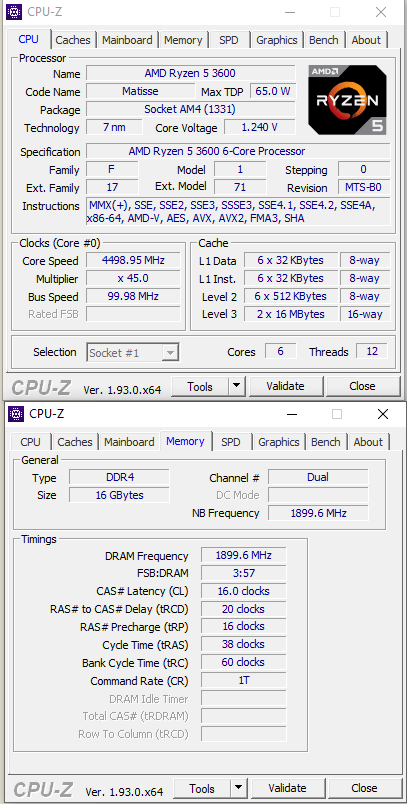
Task: Click DRAM Frequency value 1899.6 MHz
Action: (x=243, y=555)
